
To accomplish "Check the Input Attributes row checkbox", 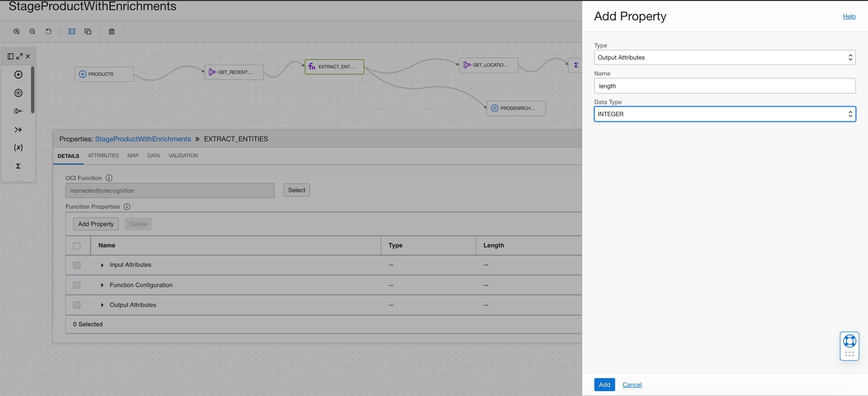I will click(x=77, y=265).
